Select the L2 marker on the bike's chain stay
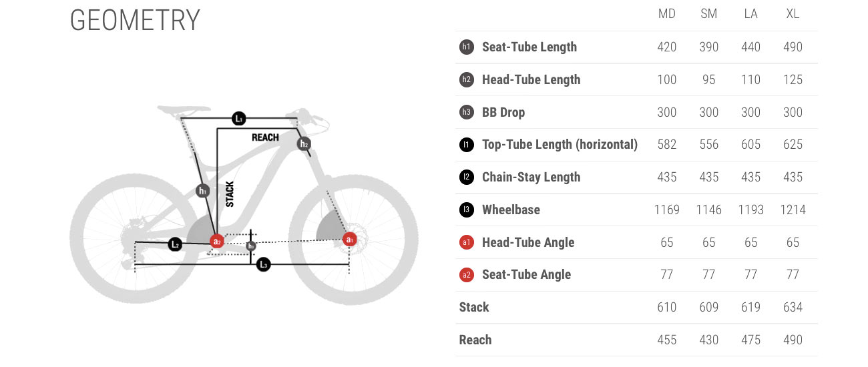 pyautogui.click(x=175, y=245)
